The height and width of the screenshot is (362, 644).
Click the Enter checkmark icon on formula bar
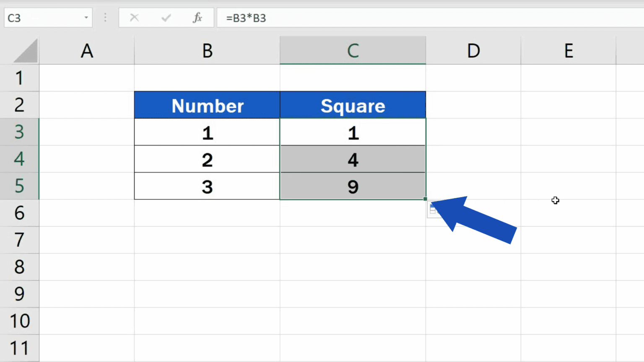[166, 18]
